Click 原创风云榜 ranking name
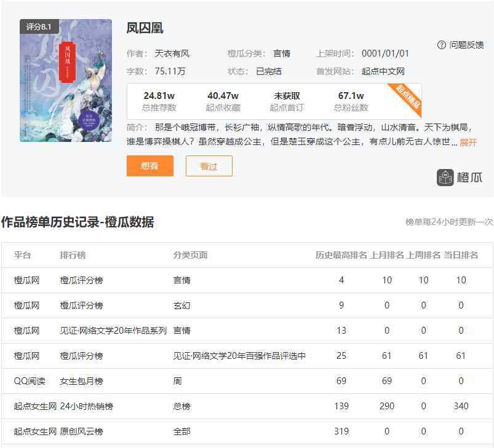 (81, 431)
